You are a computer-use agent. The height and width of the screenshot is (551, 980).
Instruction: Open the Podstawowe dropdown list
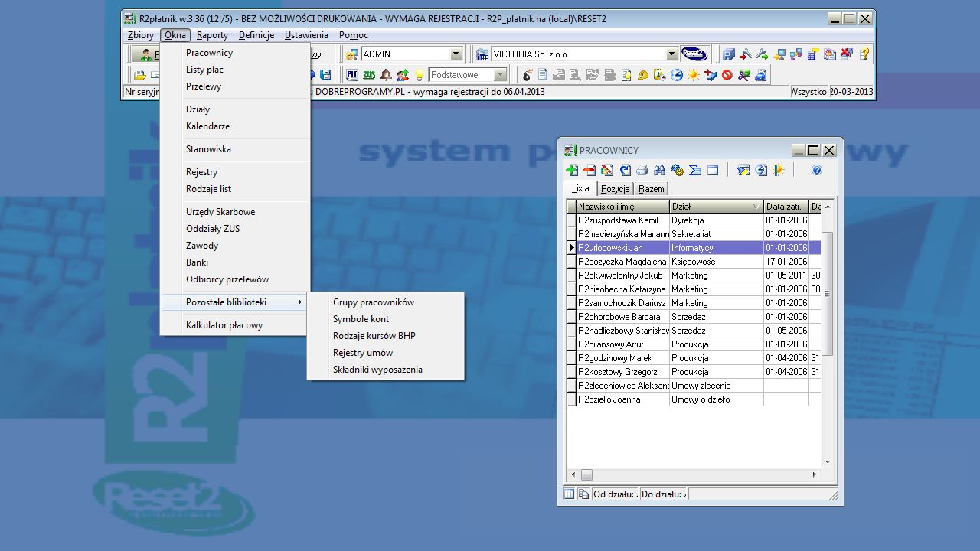[x=500, y=75]
